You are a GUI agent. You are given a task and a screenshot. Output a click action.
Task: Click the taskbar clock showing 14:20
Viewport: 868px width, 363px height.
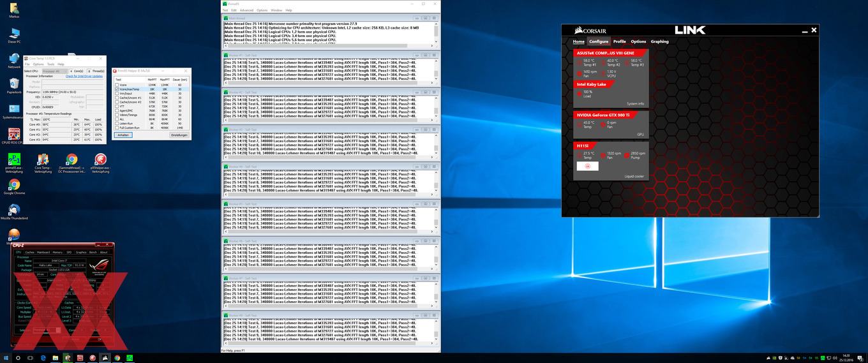click(846, 358)
